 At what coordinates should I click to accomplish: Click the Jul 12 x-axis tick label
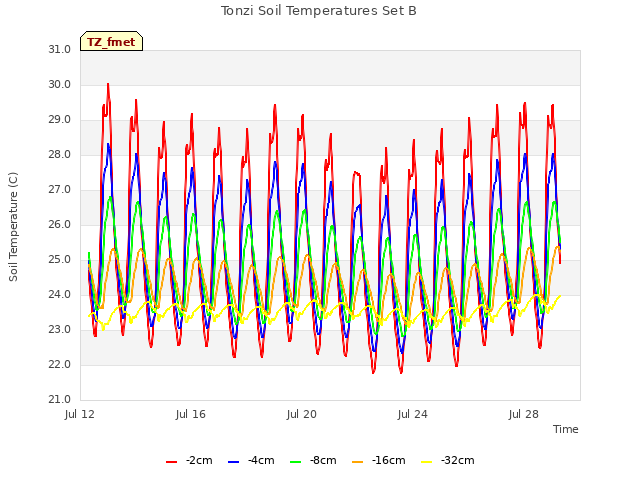point(80,414)
